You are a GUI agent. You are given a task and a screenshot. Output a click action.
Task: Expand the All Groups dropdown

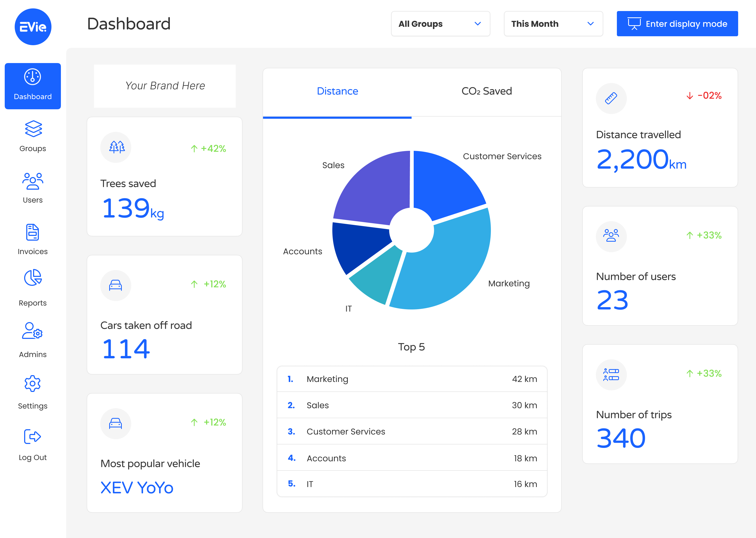(440, 24)
